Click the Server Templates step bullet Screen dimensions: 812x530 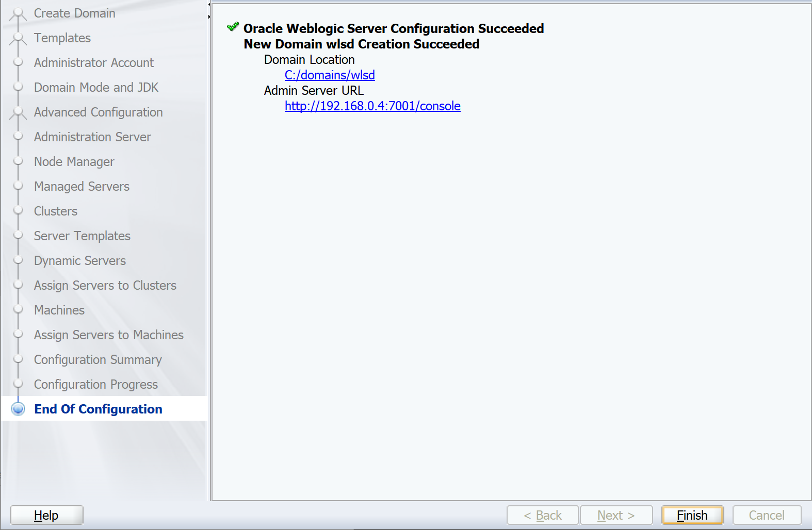(x=18, y=235)
